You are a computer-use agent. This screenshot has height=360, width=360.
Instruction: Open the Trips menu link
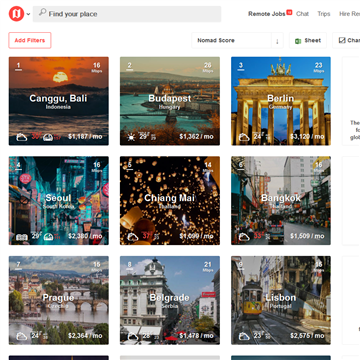pos(324,14)
